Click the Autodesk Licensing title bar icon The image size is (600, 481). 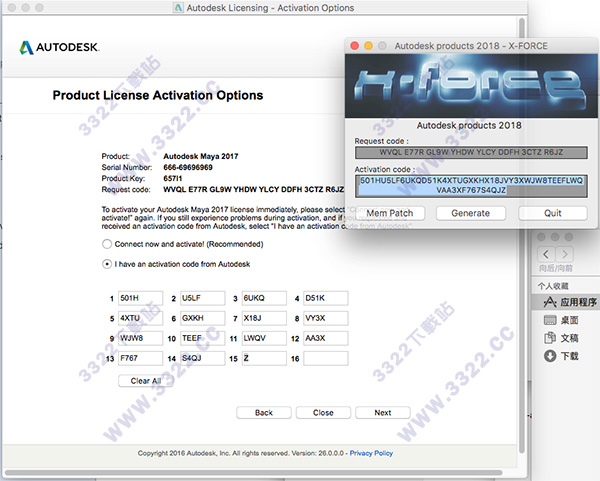178,8
